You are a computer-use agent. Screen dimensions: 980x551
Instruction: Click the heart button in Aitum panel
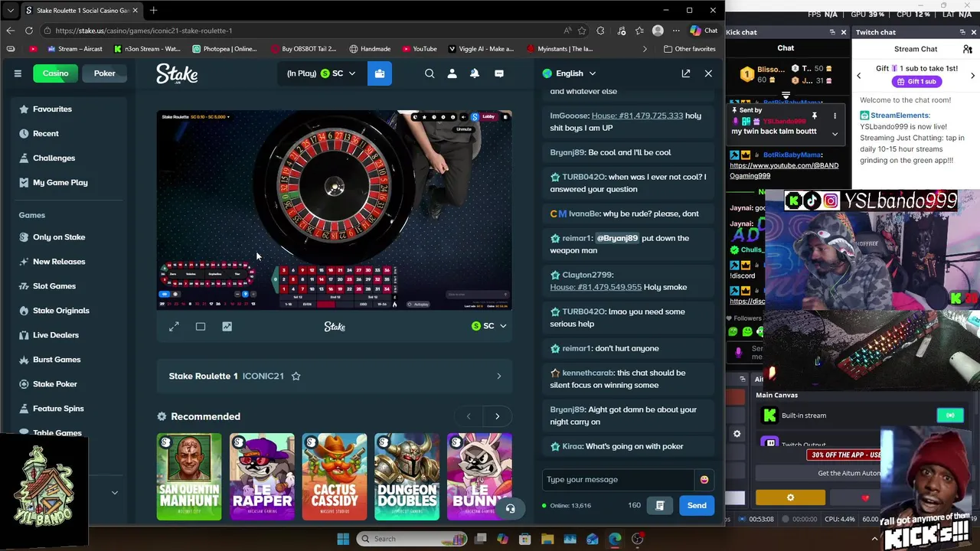click(x=865, y=498)
